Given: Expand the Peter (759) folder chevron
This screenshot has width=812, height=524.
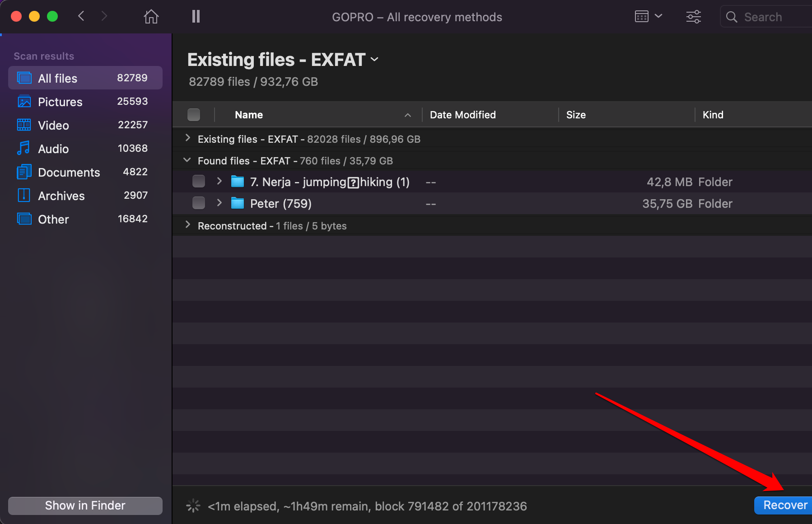Looking at the screenshot, I should (x=219, y=203).
